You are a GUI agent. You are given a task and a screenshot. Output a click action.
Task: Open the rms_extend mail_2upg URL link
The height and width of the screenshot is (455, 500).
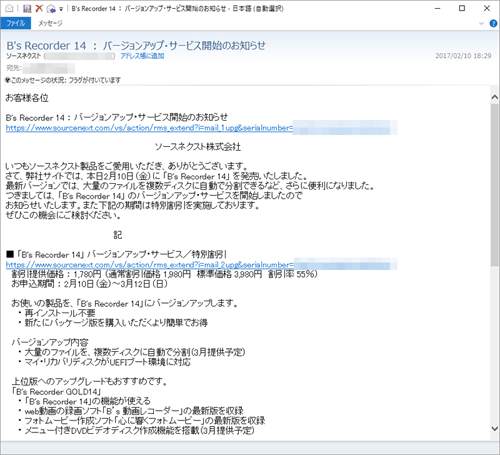point(150,265)
